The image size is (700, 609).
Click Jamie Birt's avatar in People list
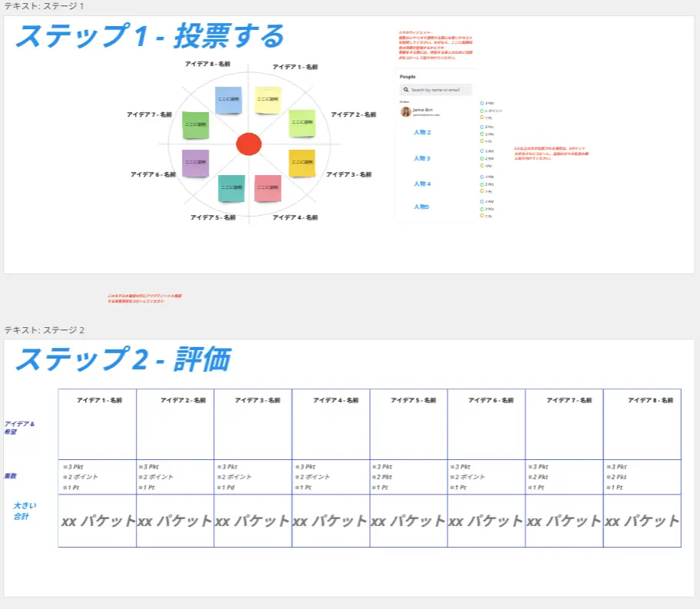(406, 111)
